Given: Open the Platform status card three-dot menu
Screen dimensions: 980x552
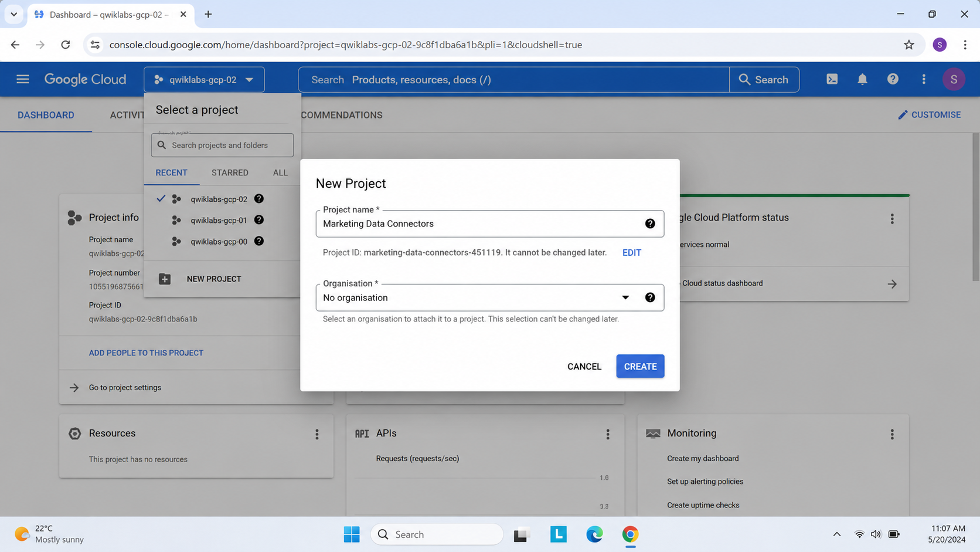Looking at the screenshot, I should point(892,219).
